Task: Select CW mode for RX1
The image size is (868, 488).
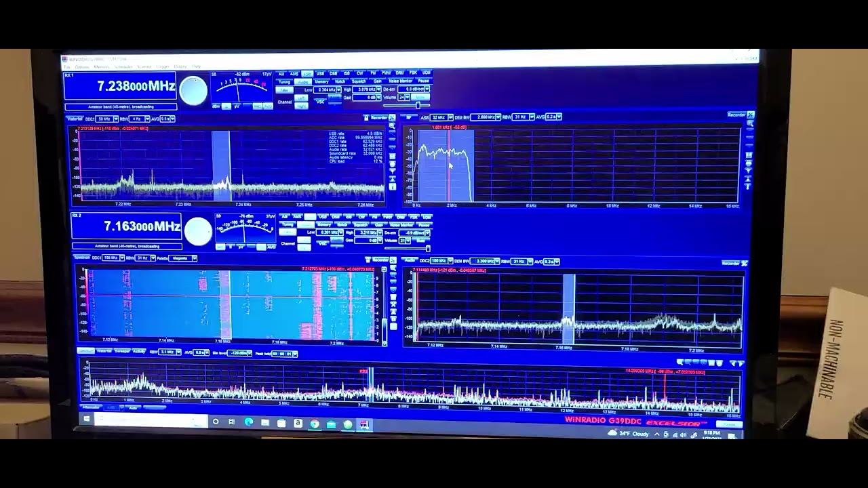Action: click(360, 73)
